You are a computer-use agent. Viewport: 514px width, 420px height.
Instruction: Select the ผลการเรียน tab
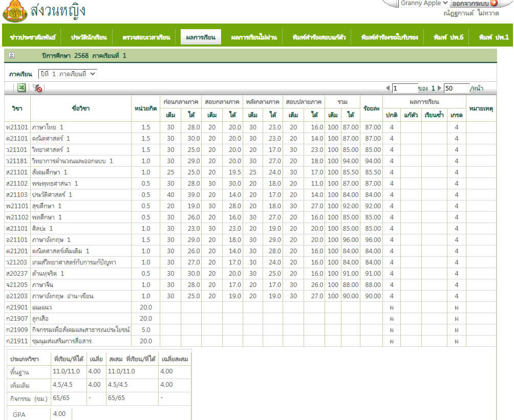(201, 37)
